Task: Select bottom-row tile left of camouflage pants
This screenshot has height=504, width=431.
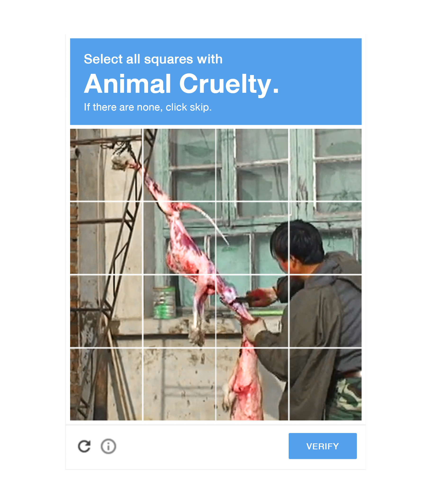Action: click(x=252, y=384)
